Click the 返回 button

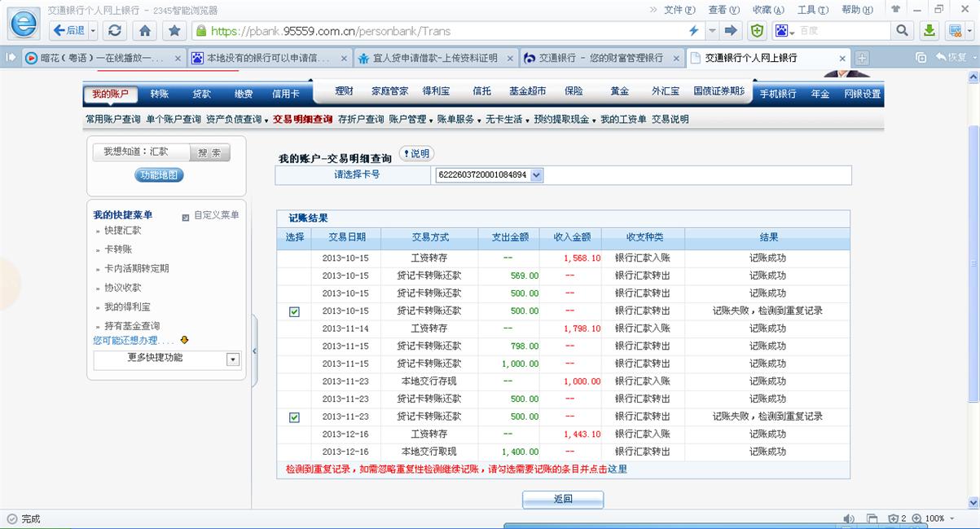click(563, 499)
